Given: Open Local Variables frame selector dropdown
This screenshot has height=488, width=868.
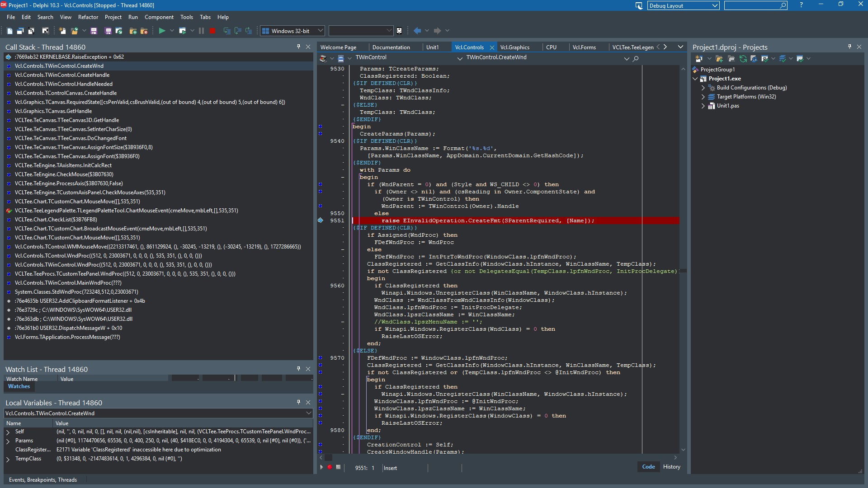Looking at the screenshot, I should pos(309,413).
